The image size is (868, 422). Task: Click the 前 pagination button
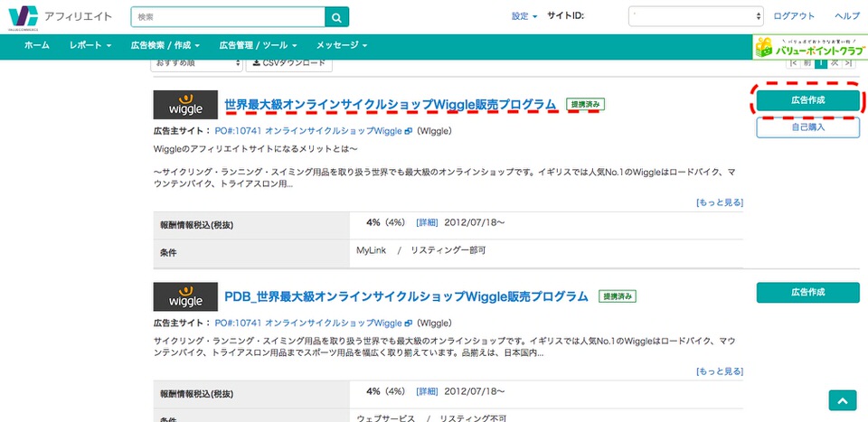point(807,63)
